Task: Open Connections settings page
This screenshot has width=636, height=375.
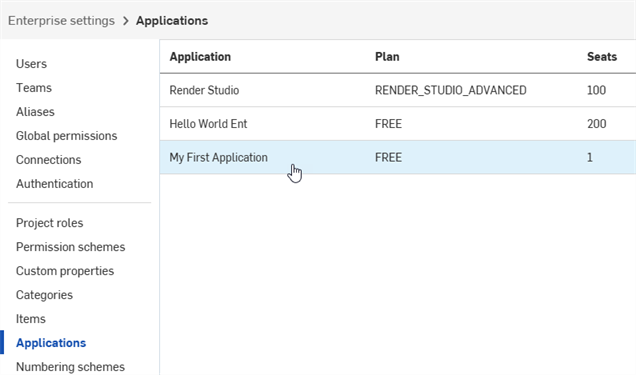Action: (48, 160)
